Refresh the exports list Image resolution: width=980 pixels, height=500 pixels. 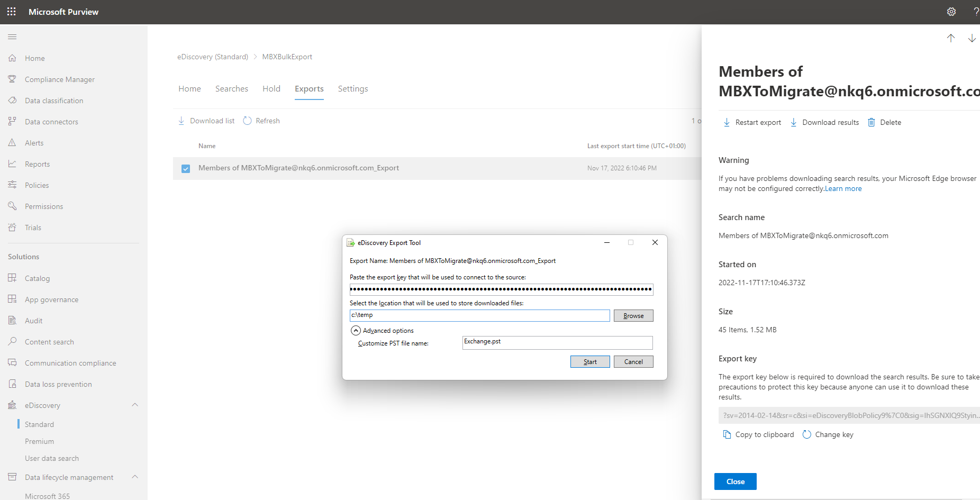pyautogui.click(x=261, y=121)
